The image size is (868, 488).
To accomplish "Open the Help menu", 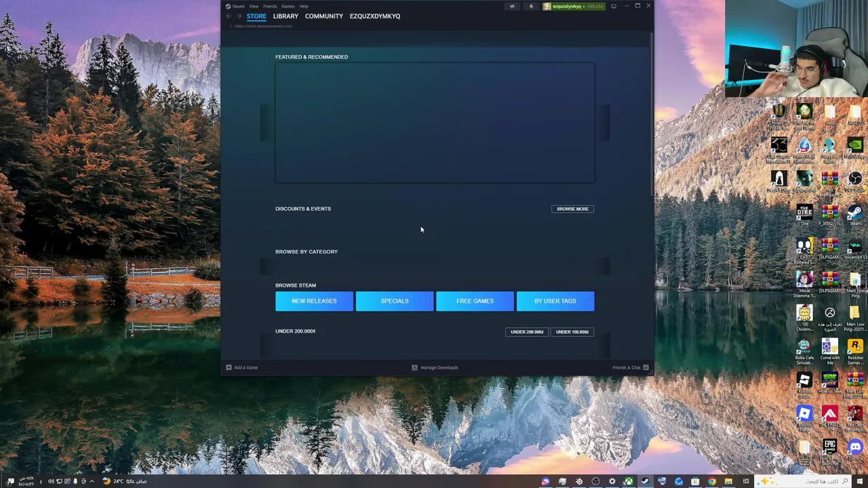I will [x=304, y=6].
